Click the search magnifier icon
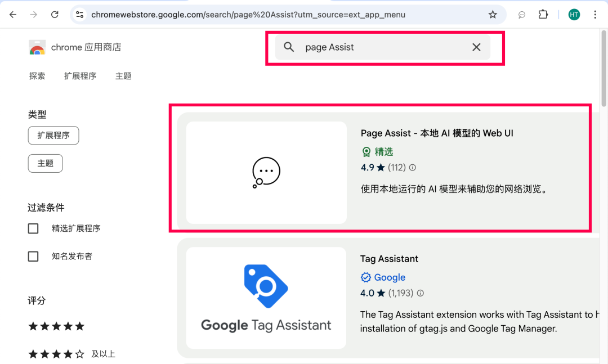608x364 pixels. tap(289, 47)
